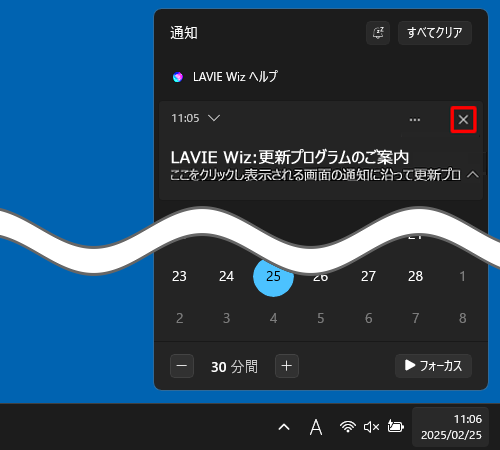Click the battery charging tray icon

coord(395,426)
